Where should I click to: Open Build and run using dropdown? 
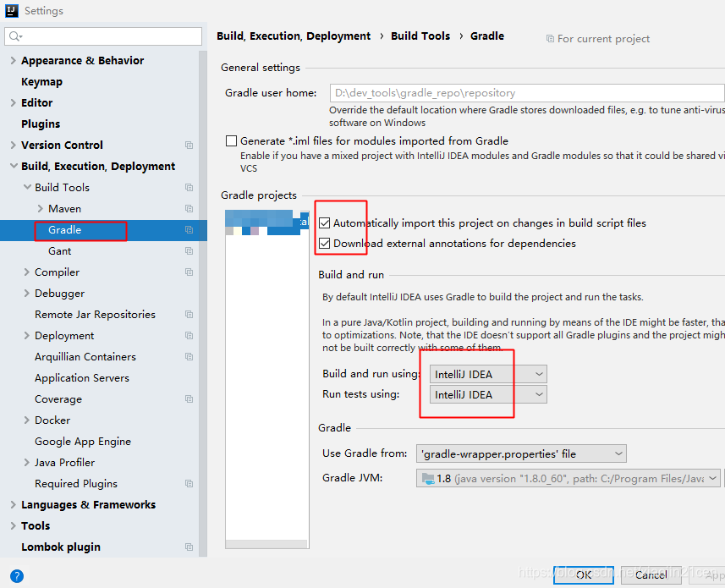click(x=488, y=374)
